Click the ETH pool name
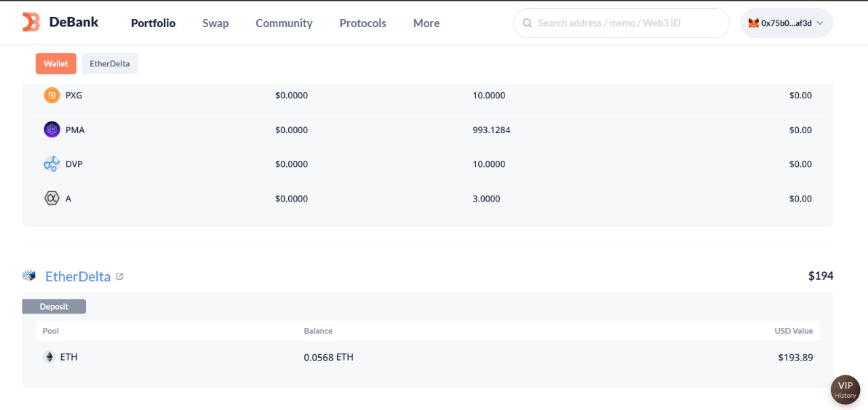868x410 pixels. [69, 357]
